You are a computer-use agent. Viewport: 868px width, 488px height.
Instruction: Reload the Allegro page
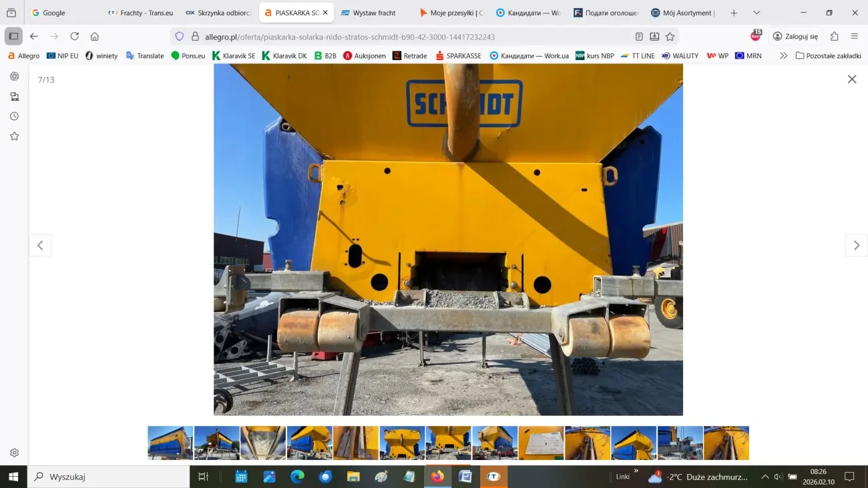[x=75, y=37]
